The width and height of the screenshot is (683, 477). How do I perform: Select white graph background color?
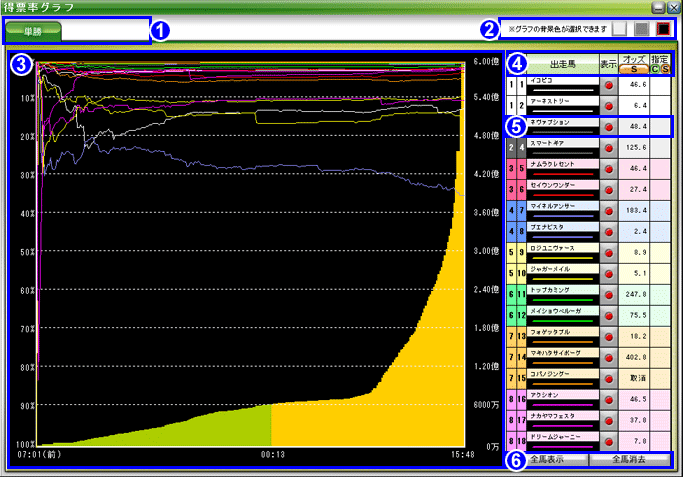click(619, 29)
